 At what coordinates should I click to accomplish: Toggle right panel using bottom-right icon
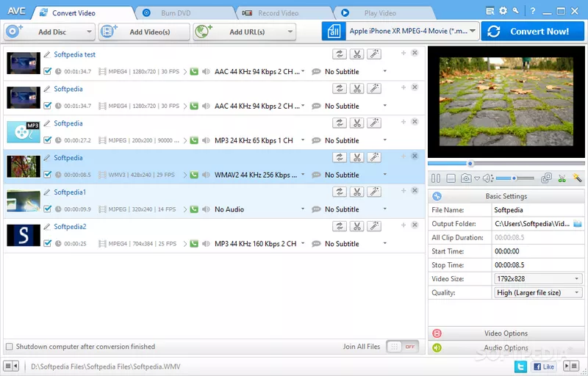(x=572, y=366)
